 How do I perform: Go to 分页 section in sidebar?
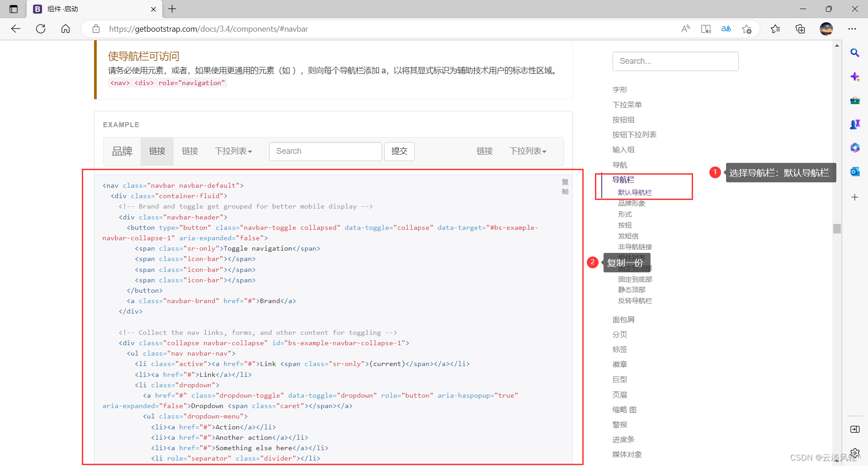tap(620, 334)
